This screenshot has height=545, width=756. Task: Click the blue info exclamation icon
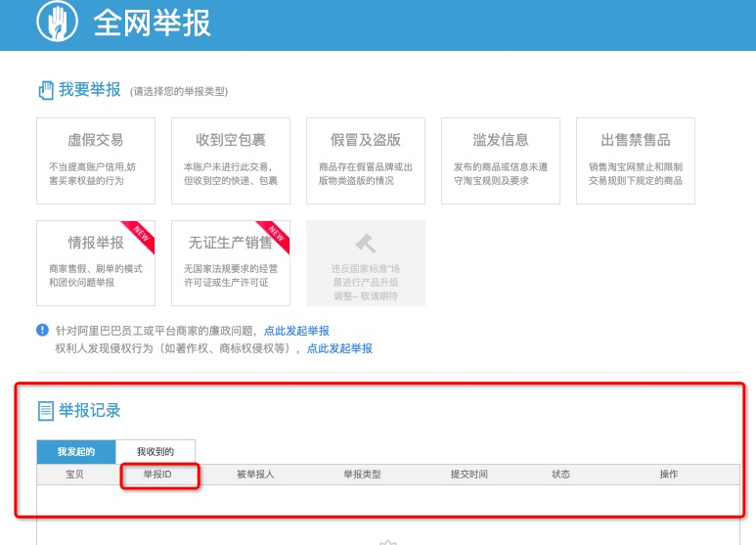coord(42,331)
